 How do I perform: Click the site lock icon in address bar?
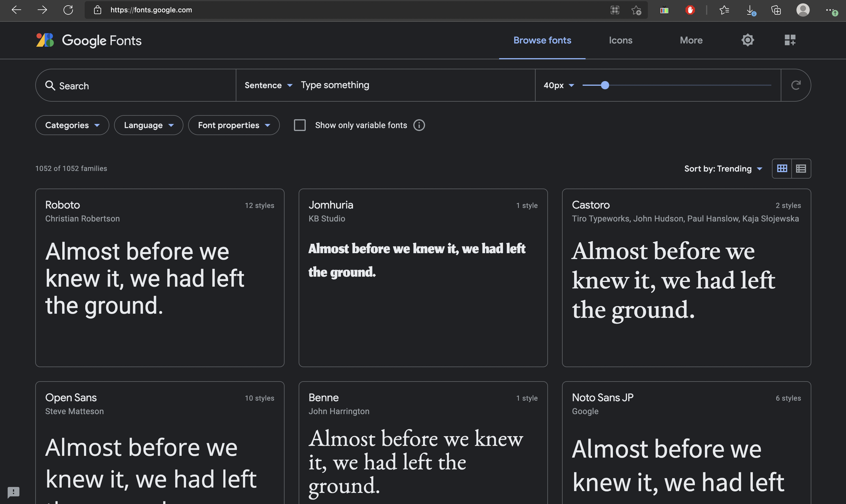coord(98,10)
